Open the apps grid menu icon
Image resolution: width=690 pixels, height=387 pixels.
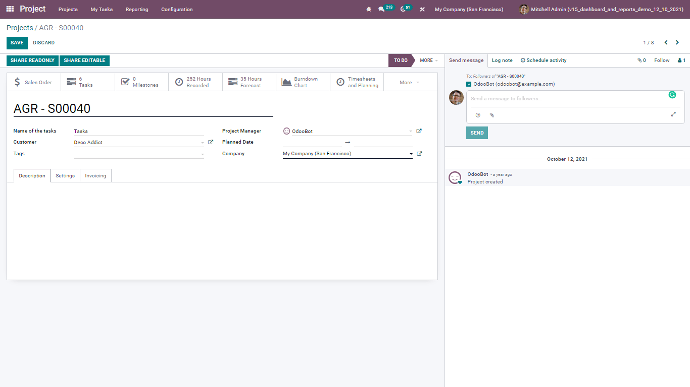pyautogui.click(x=10, y=9)
